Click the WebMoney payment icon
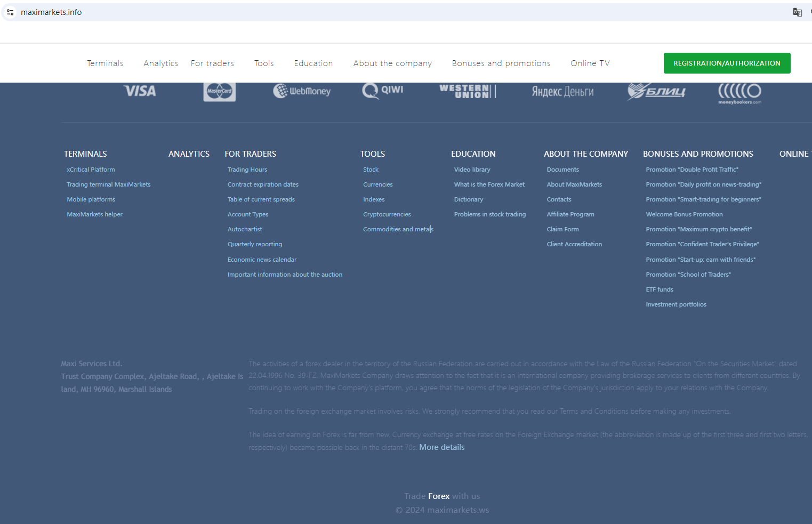The width and height of the screenshot is (812, 524). click(x=302, y=91)
